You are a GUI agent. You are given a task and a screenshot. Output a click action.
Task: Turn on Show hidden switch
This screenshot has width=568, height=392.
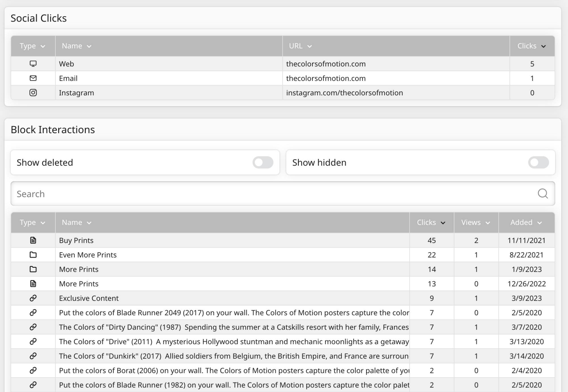538,162
